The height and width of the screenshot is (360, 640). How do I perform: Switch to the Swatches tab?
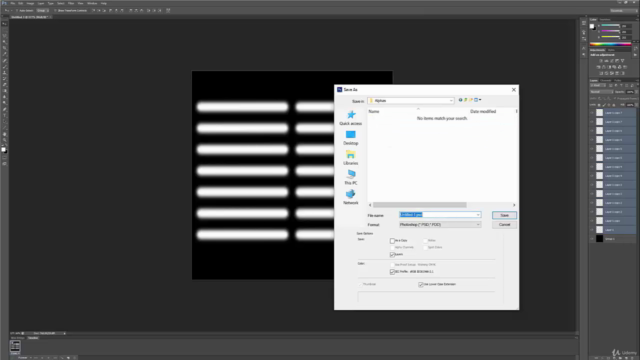(605, 20)
